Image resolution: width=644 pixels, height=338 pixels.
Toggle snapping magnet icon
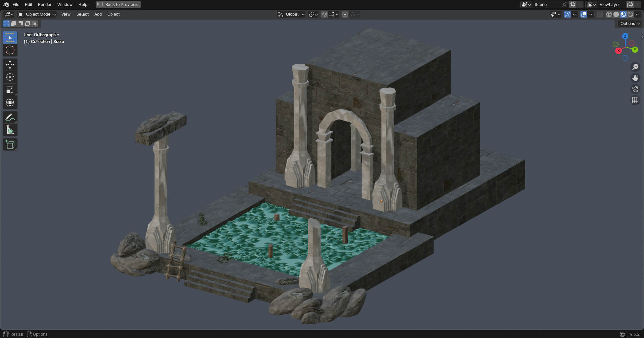(x=324, y=14)
